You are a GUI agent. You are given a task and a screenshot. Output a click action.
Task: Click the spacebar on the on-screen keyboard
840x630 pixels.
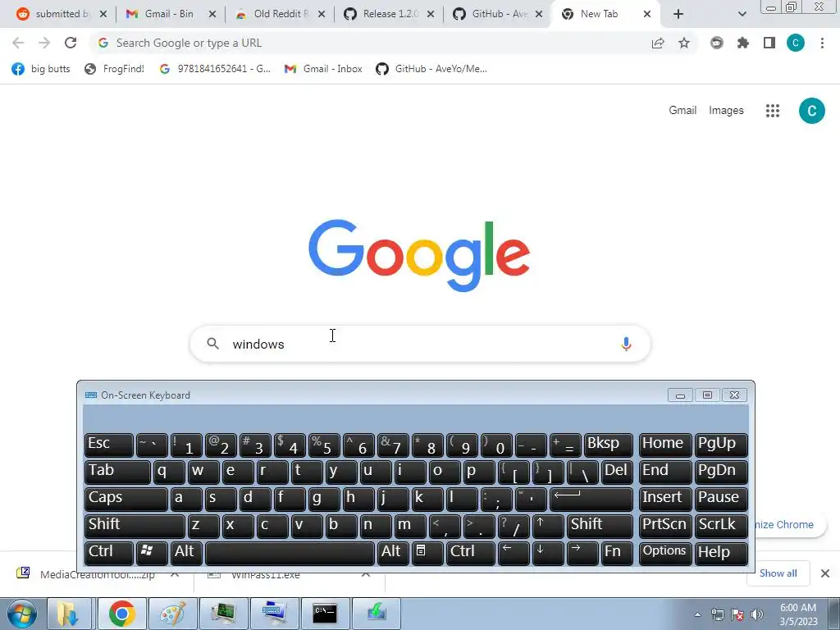(290, 553)
